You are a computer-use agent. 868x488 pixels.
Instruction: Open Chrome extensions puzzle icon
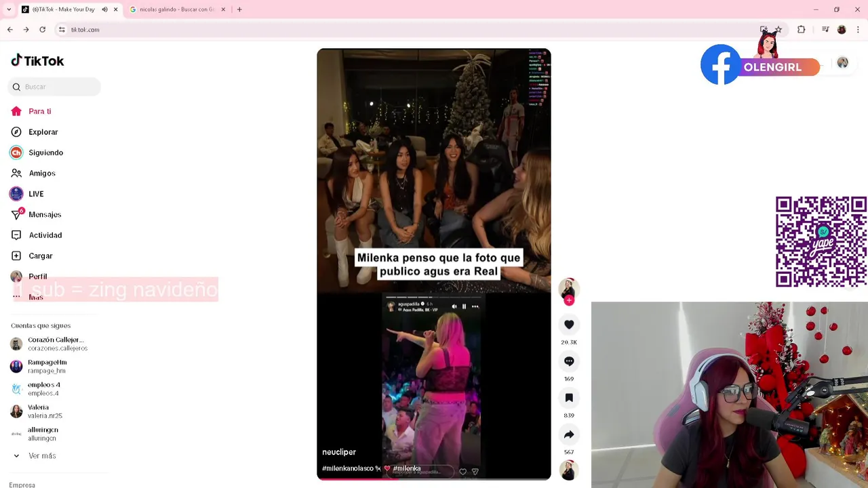[802, 30]
